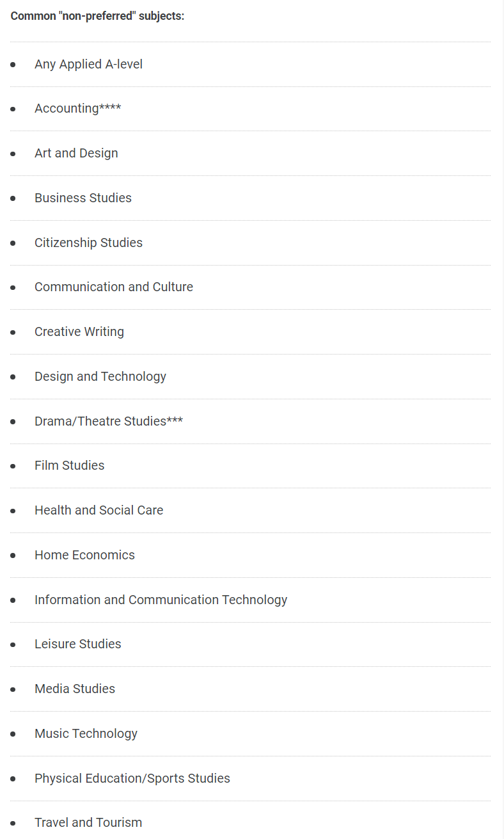Select the 'Leisure Studies' entry
The width and height of the screenshot is (504, 839).
(x=77, y=644)
